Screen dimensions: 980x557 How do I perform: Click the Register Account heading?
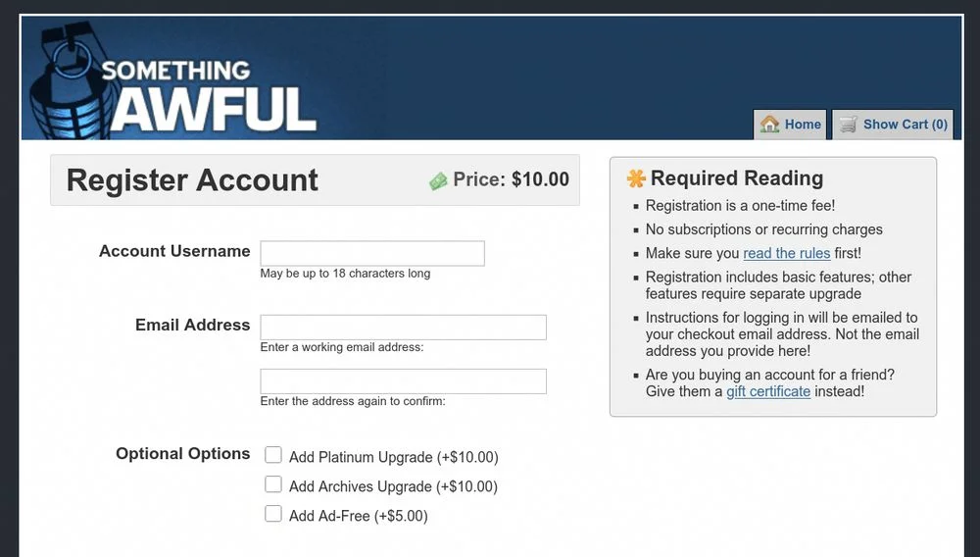click(192, 180)
